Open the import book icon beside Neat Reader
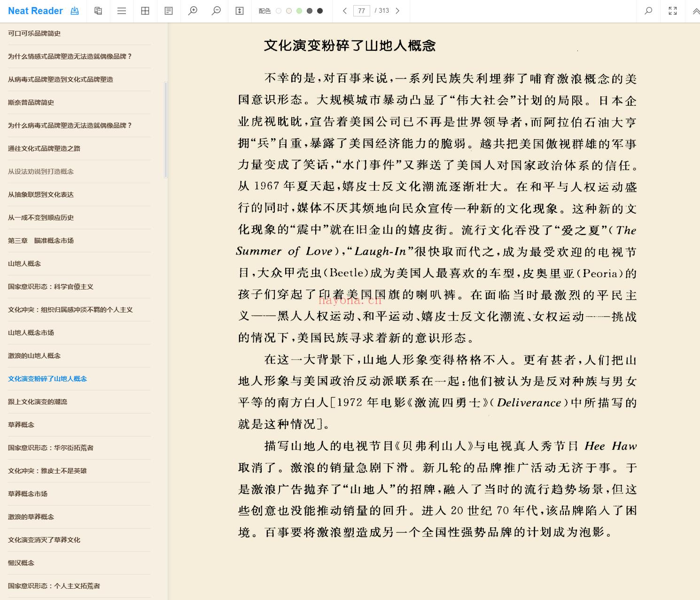 (75, 11)
